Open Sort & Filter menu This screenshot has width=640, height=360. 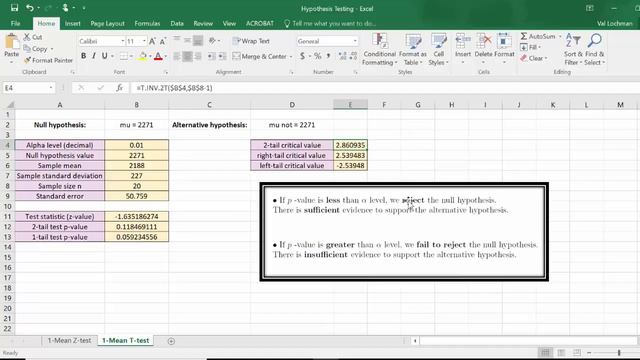point(573,49)
